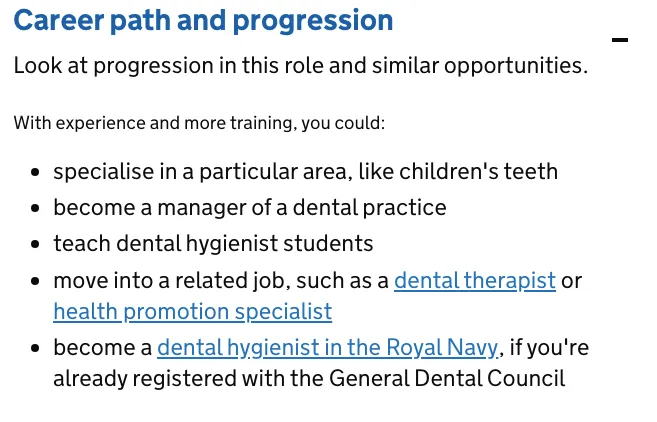Click the bullet beside the Royal Navy item
The image size is (657, 422).
click(x=35, y=348)
